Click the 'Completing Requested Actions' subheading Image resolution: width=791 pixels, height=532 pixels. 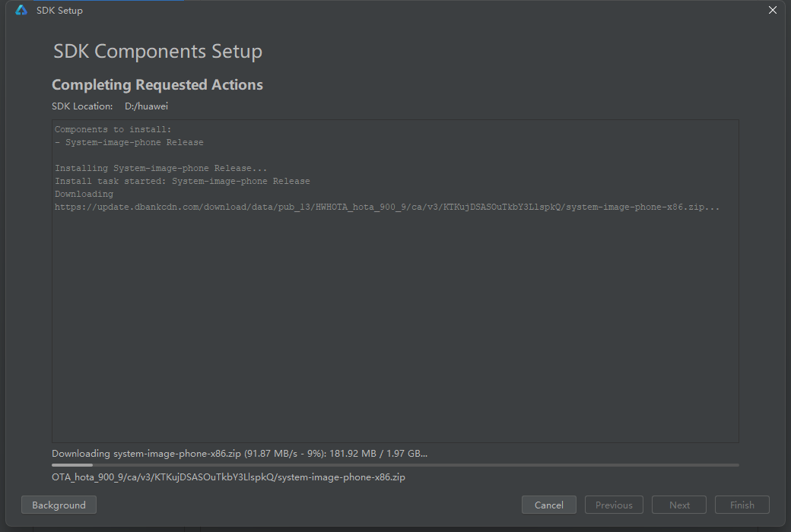[157, 84]
